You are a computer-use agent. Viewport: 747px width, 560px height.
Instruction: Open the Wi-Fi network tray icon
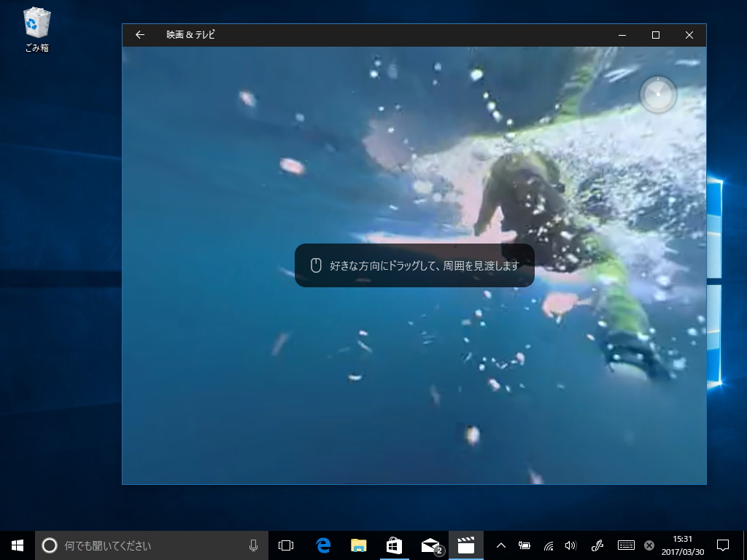coord(549,545)
